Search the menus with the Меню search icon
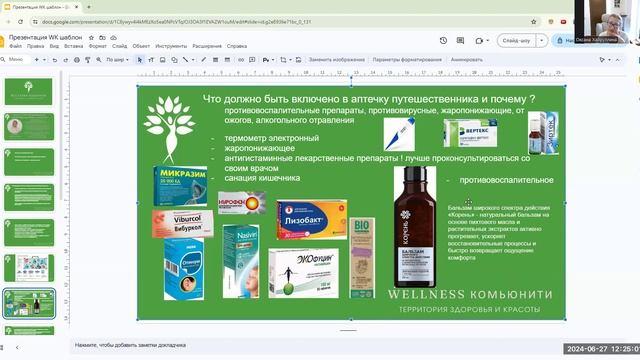Screen dimensions: 640x360 [x=3, y=60]
